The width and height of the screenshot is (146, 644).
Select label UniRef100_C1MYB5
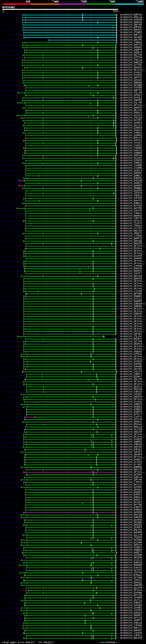pyautogui.click(x=131, y=266)
